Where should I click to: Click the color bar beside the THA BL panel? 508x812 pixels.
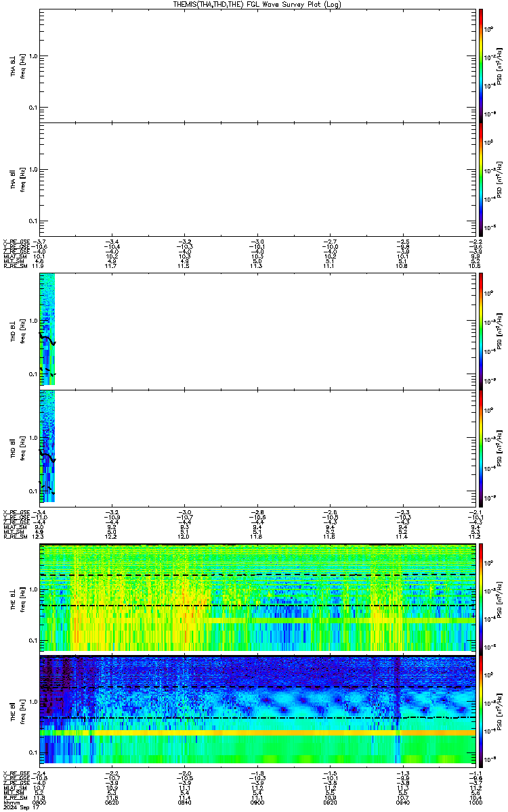(480, 66)
